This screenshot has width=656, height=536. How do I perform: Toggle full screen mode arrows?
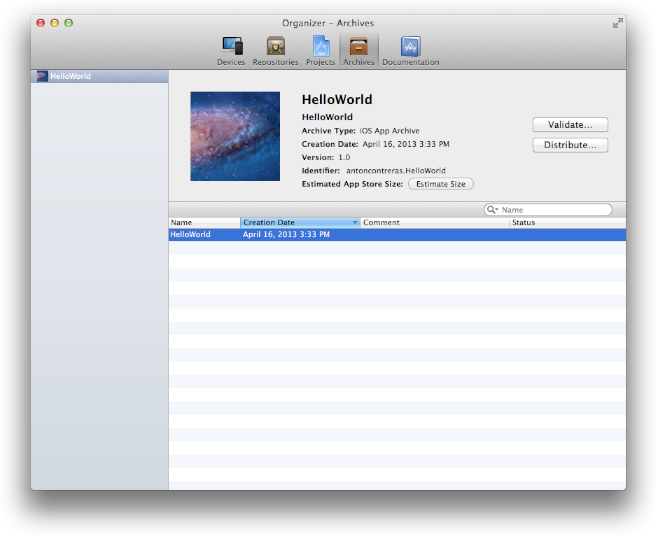pos(617,22)
